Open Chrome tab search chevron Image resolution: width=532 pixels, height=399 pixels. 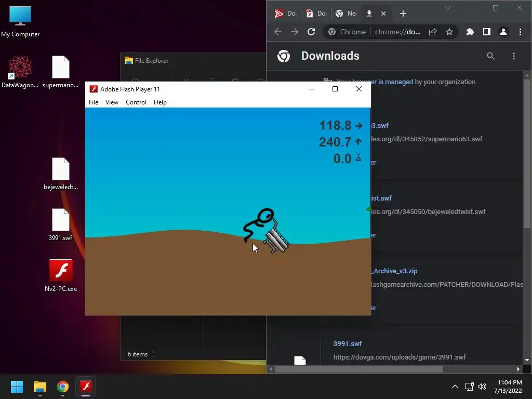coord(448,8)
